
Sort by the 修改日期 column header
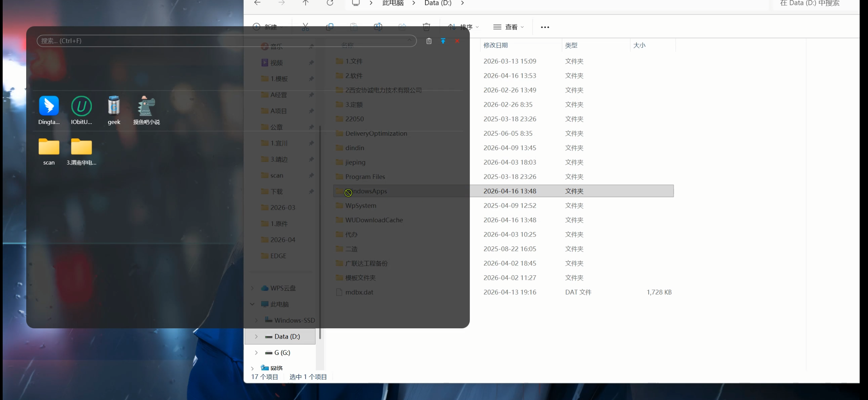click(495, 45)
